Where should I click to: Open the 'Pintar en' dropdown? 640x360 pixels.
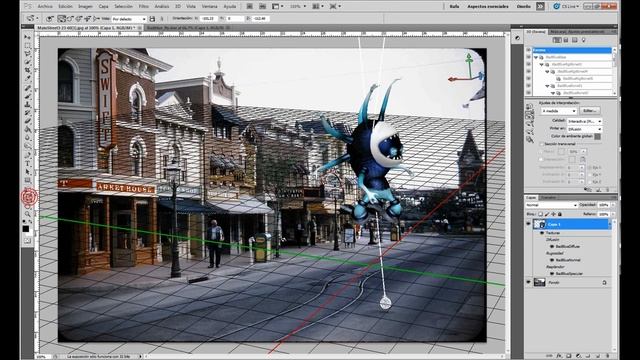(584, 129)
